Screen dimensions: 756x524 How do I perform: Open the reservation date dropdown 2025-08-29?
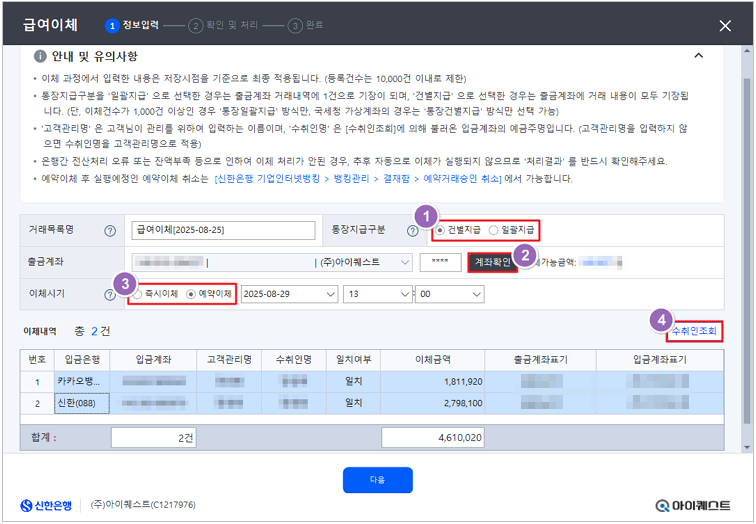[x=289, y=294]
